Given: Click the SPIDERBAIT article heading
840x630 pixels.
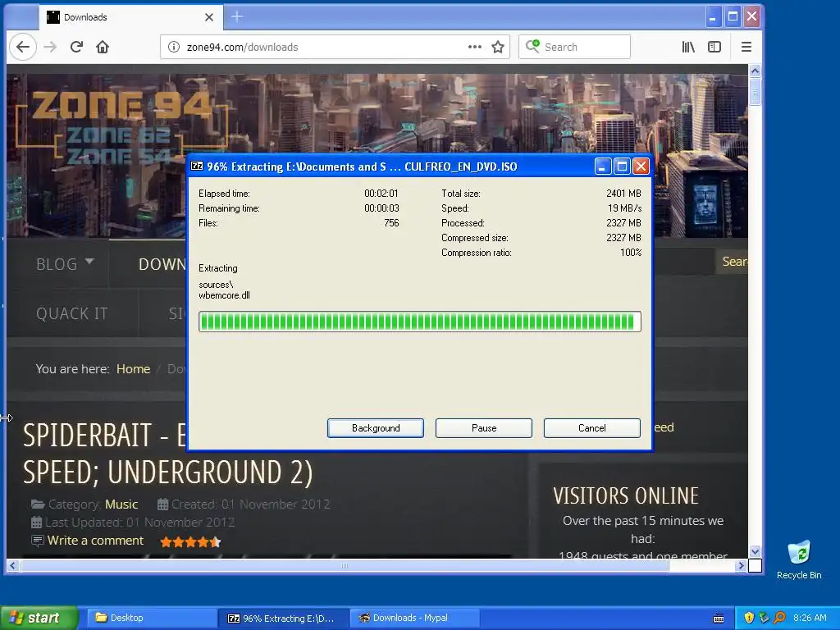Looking at the screenshot, I should [167, 453].
